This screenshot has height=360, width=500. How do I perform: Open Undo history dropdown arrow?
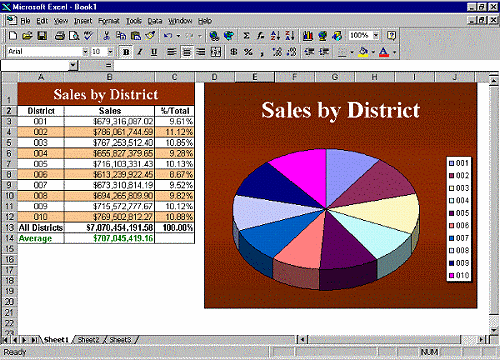point(178,36)
